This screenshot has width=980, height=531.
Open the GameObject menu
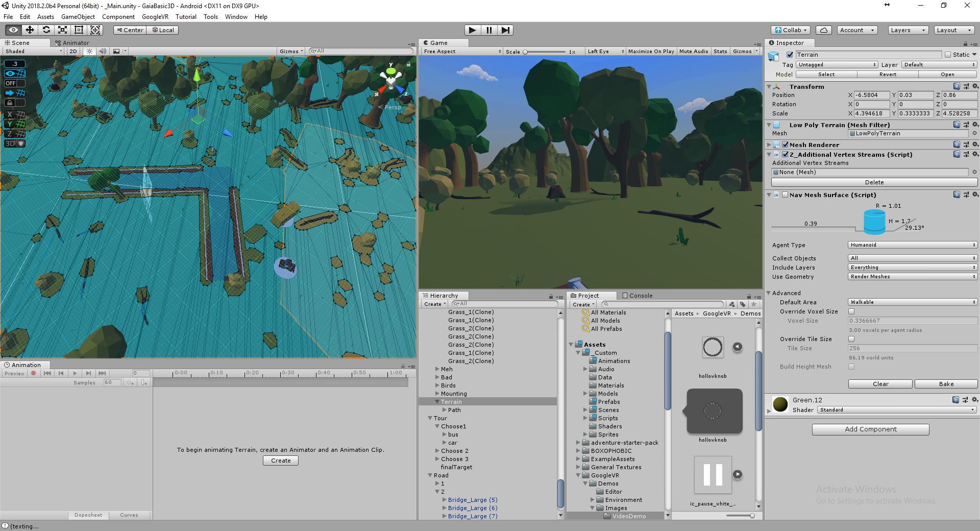[78, 17]
